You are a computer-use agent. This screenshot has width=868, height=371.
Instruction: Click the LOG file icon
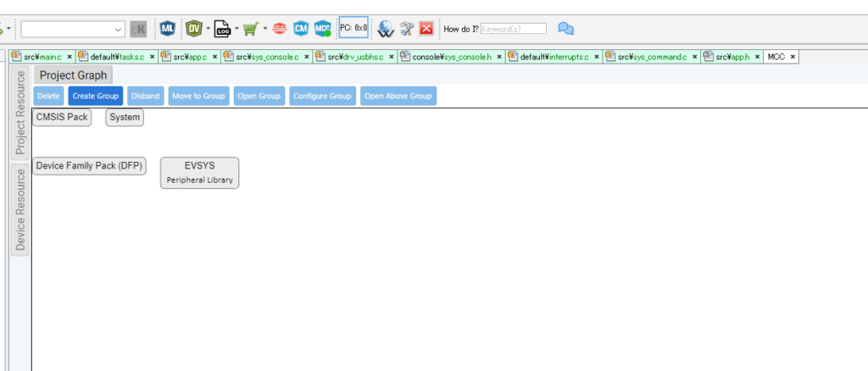pos(222,29)
